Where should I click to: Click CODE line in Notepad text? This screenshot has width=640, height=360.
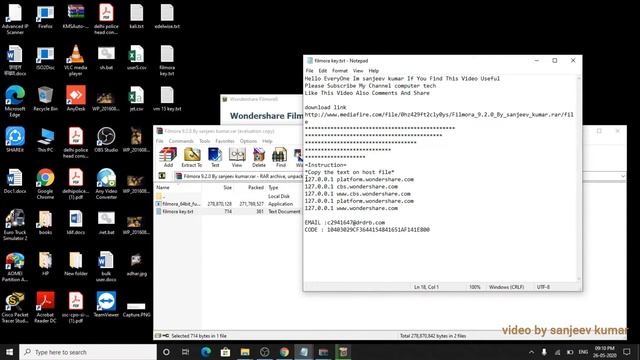click(x=367, y=230)
